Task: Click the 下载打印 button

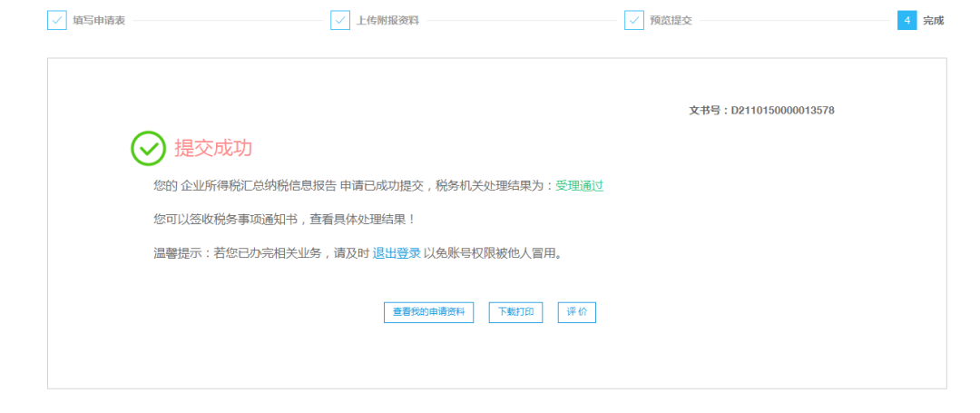Action: pos(515,312)
